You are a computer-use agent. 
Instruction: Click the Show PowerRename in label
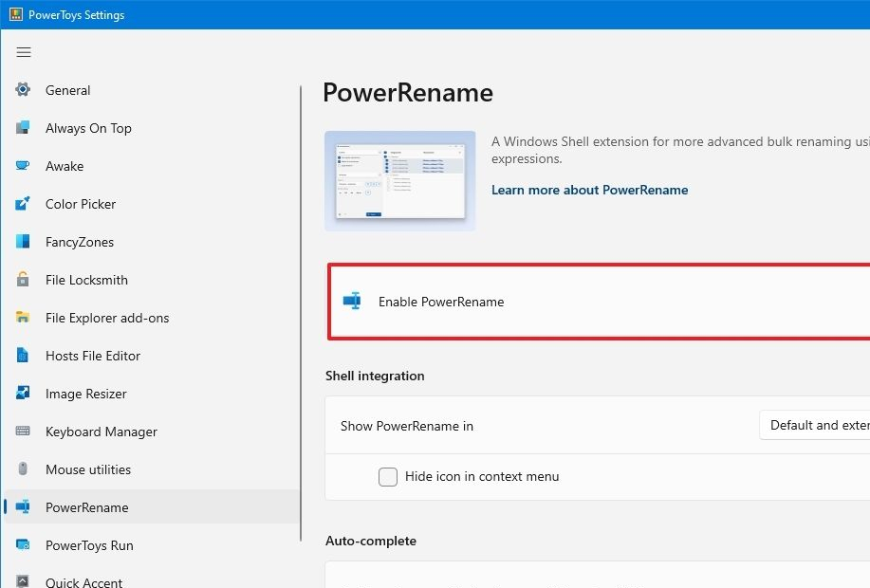(407, 426)
